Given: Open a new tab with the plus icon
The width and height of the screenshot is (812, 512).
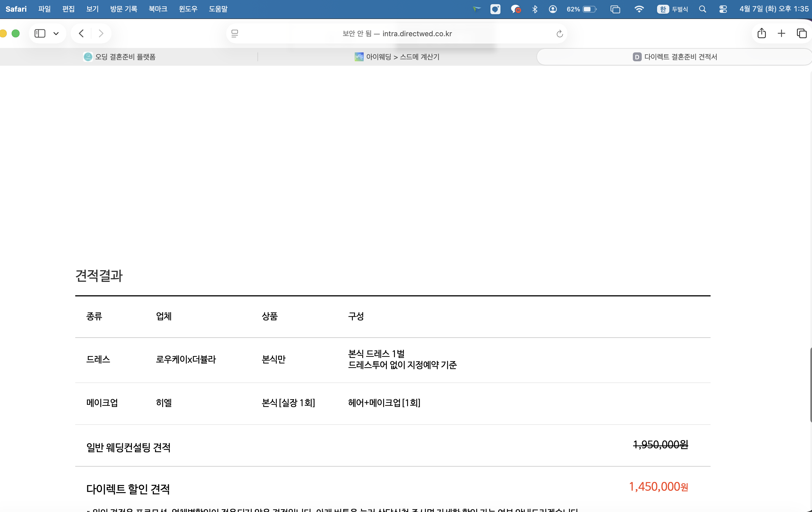Looking at the screenshot, I should (x=782, y=33).
